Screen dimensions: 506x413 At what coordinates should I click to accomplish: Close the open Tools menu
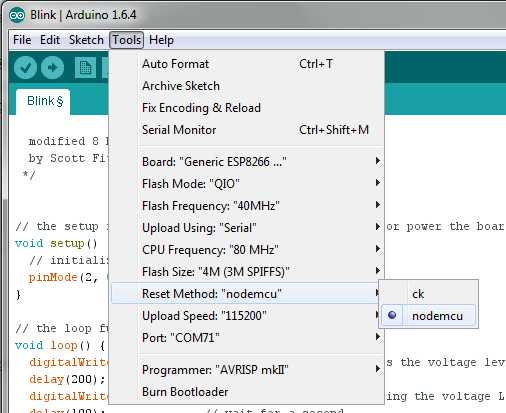(127, 40)
